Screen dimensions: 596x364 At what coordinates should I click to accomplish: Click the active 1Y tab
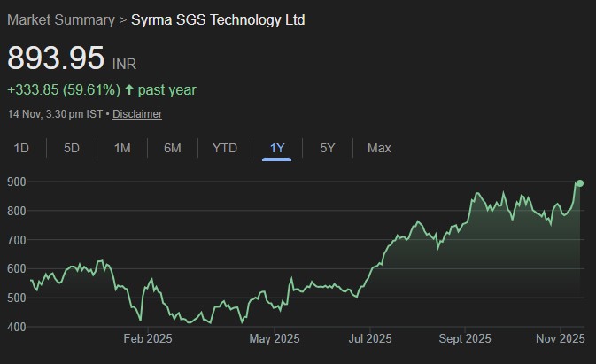click(x=277, y=148)
